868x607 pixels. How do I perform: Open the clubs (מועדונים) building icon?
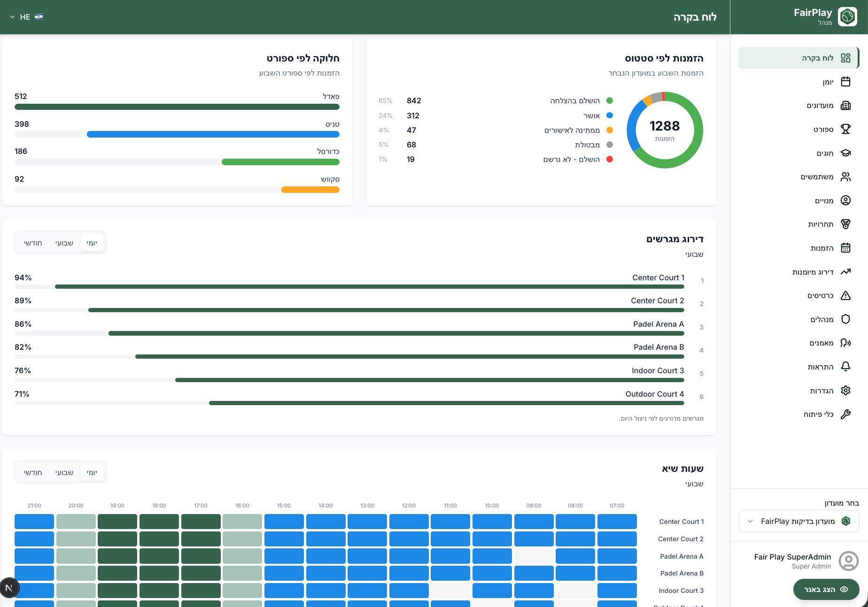[845, 105]
